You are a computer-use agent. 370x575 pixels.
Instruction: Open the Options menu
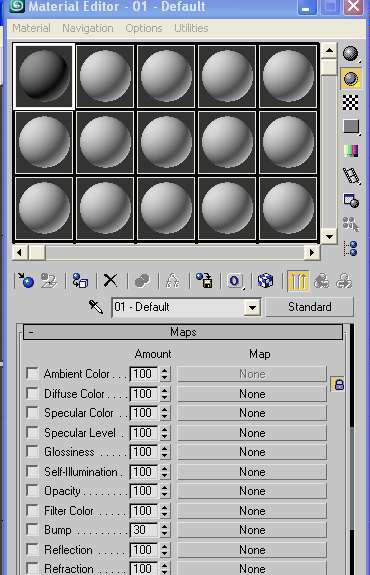click(144, 28)
